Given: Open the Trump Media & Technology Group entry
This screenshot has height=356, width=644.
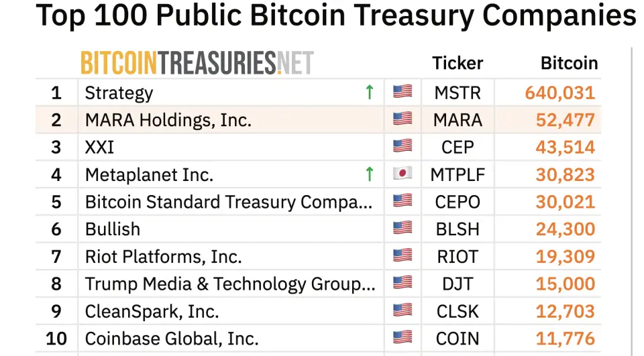Looking at the screenshot, I should (x=229, y=284).
